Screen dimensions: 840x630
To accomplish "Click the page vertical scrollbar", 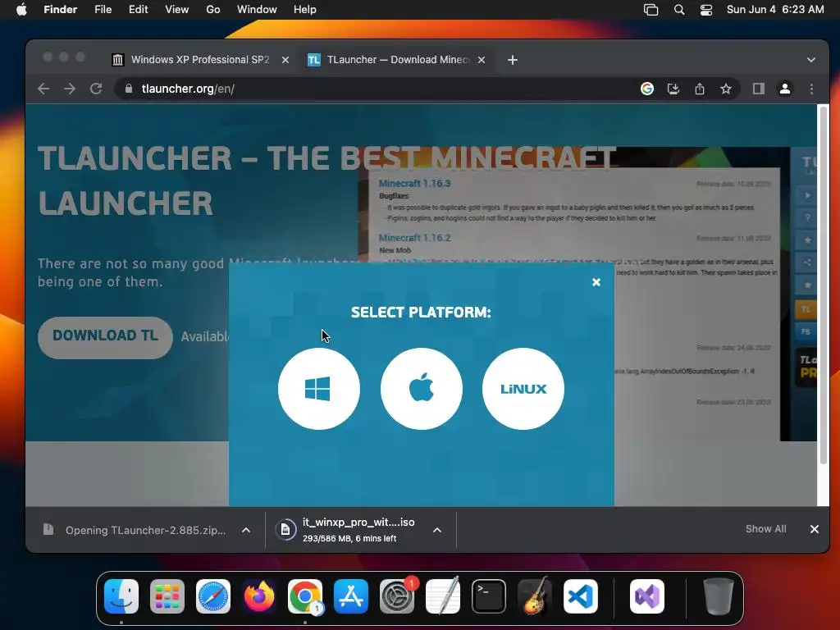I will (x=824, y=286).
